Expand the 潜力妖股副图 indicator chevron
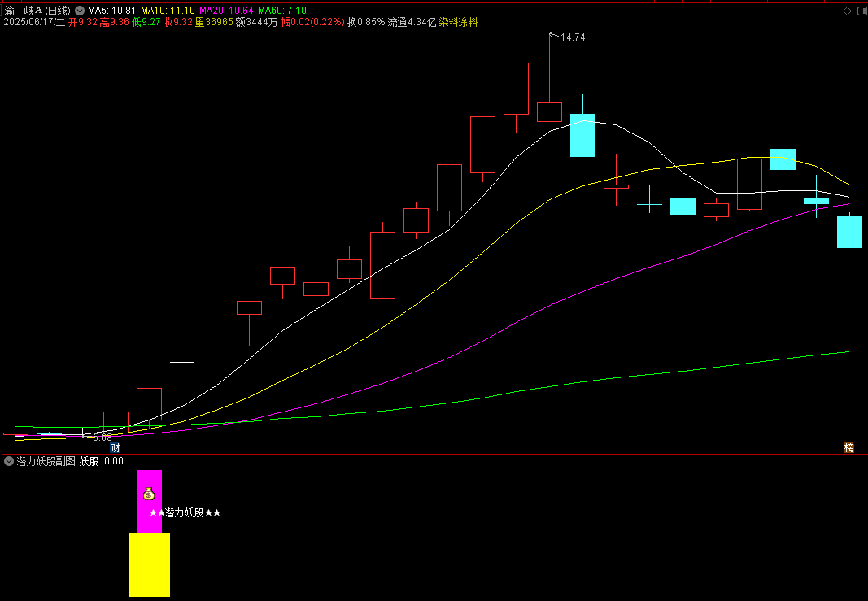This screenshot has width=868, height=601. (9, 461)
